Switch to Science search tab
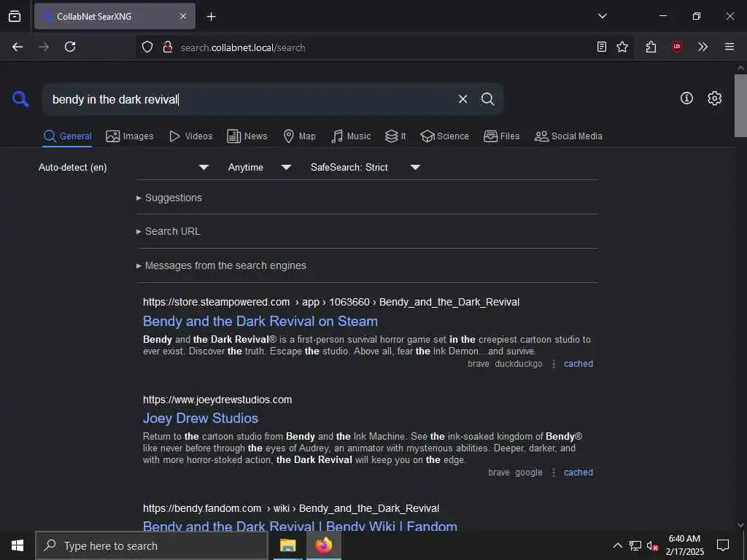Viewport: 747px width, 560px height. pos(444,136)
